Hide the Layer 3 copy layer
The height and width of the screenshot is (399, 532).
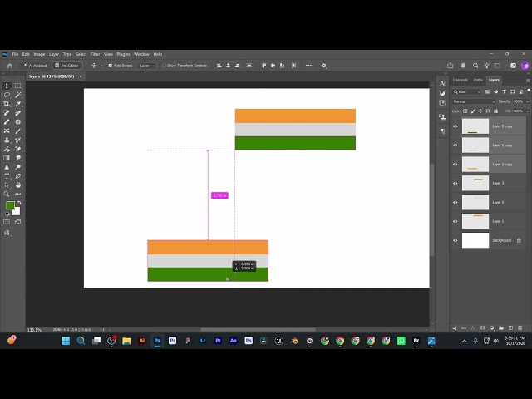(x=456, y=126)
